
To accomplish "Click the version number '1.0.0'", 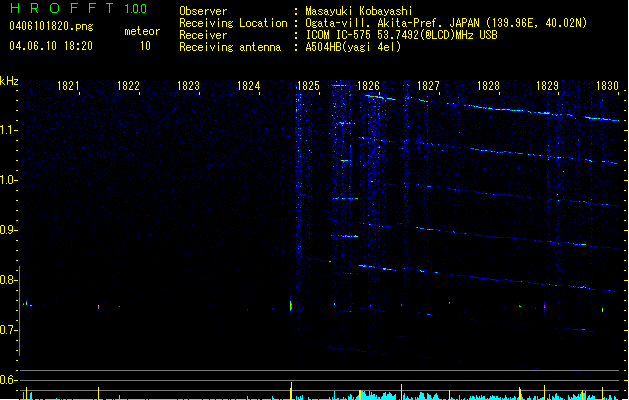I will pos(135,9).
